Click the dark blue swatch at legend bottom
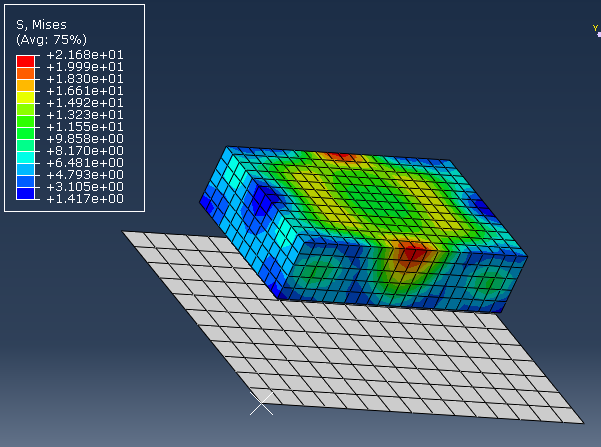 click(x=26, y=193)
